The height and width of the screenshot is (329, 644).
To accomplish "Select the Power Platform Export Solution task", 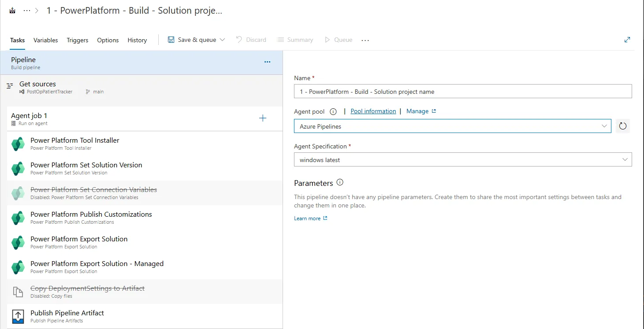I will coord(145,242).
